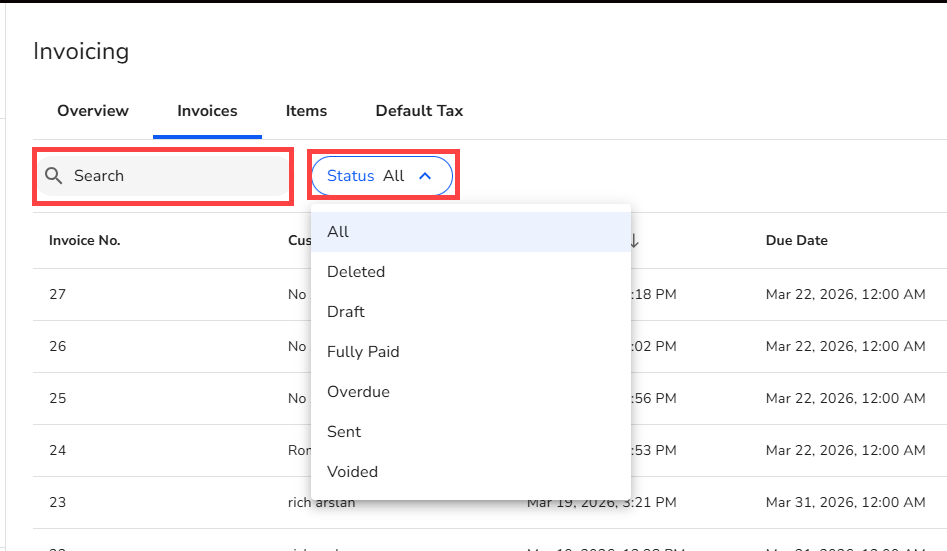Click the Invoice No. column header

[x=85, y=240]
